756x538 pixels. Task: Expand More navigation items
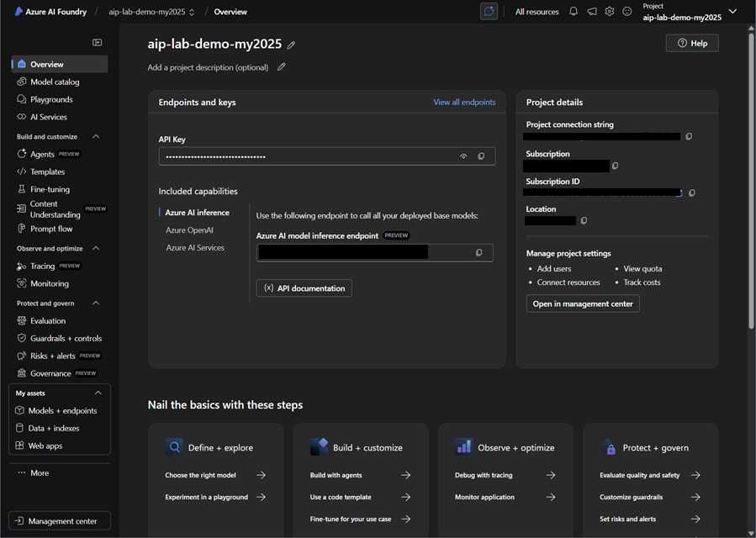34,473
